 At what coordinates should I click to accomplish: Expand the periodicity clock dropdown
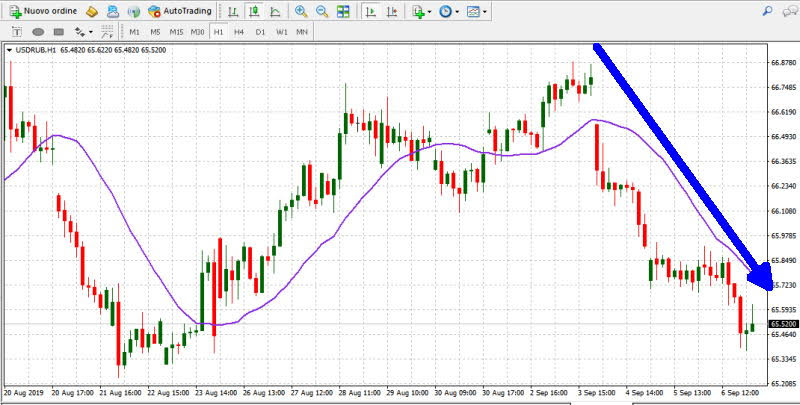pyautogui.click(x=449, y=12)
